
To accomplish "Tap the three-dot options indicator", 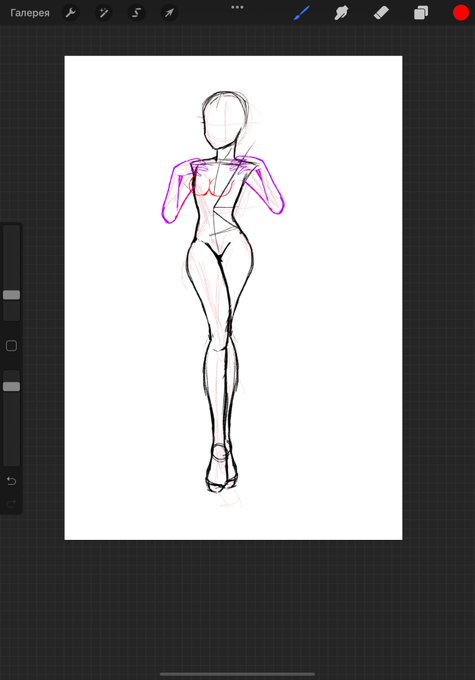I will (x=237, y=7).
